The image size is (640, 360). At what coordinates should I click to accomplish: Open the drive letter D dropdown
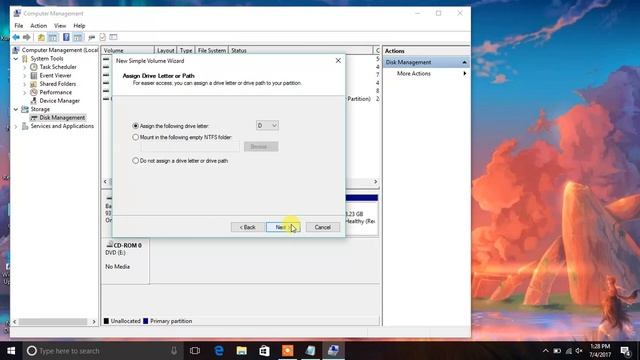coord(267,125)
